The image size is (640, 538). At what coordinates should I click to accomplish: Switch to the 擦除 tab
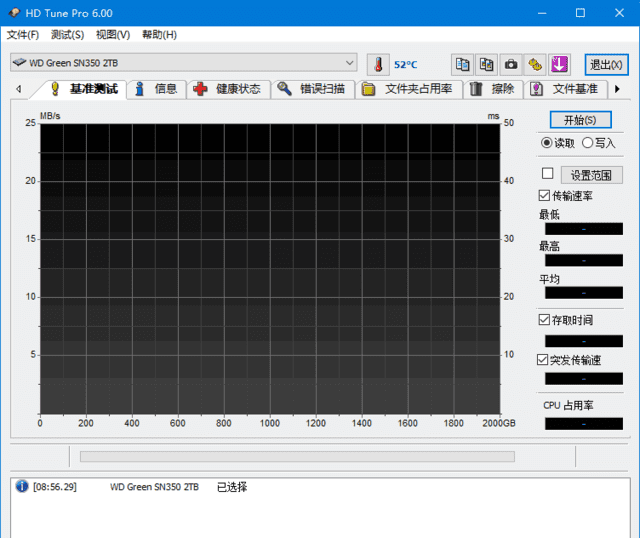[493, 89]
